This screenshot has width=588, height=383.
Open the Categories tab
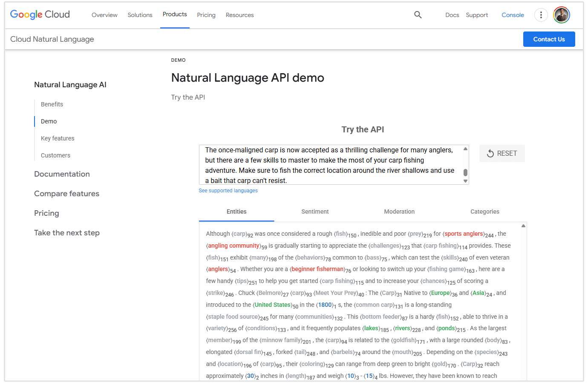click(485, 212)
